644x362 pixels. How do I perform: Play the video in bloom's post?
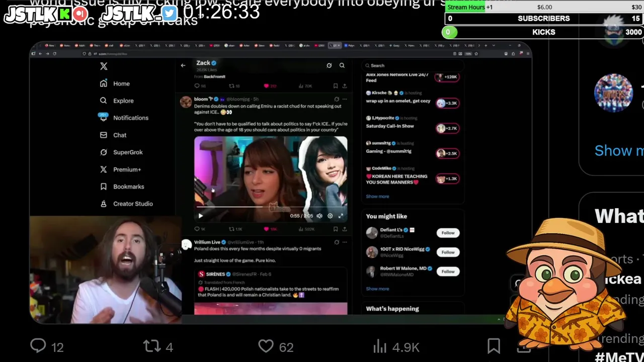(x=200, y=216)
